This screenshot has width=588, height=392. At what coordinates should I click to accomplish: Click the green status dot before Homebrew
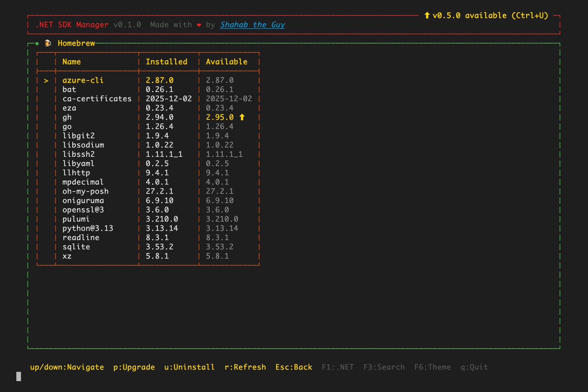tap(37, 44)
